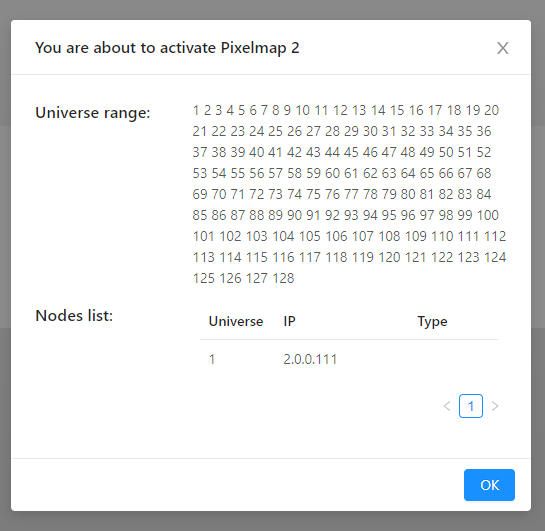Click the Type column header
Viewport: 545px width, 531px height.
click(432, 322)
